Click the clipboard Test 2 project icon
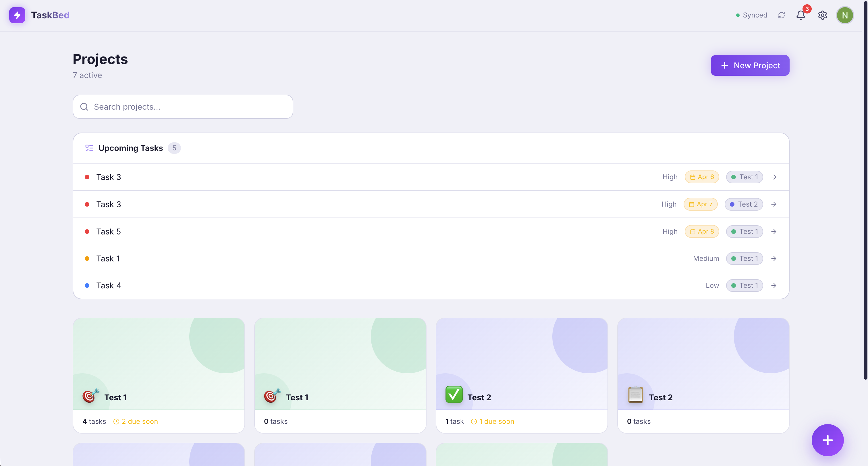 (x=635, y=395)
